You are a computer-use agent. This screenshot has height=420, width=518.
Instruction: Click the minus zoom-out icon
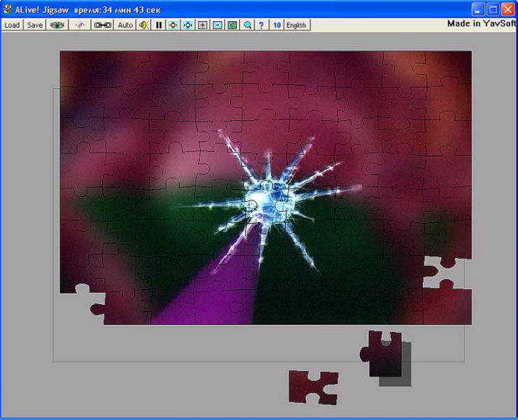click(217, 25)
